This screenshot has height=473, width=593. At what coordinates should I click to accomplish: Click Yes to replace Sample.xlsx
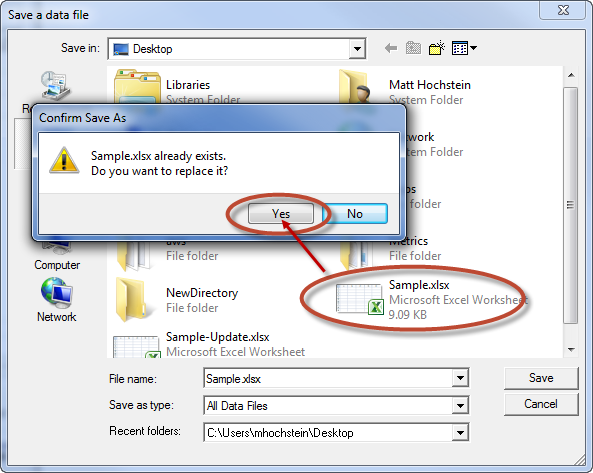tap(281, 214)
